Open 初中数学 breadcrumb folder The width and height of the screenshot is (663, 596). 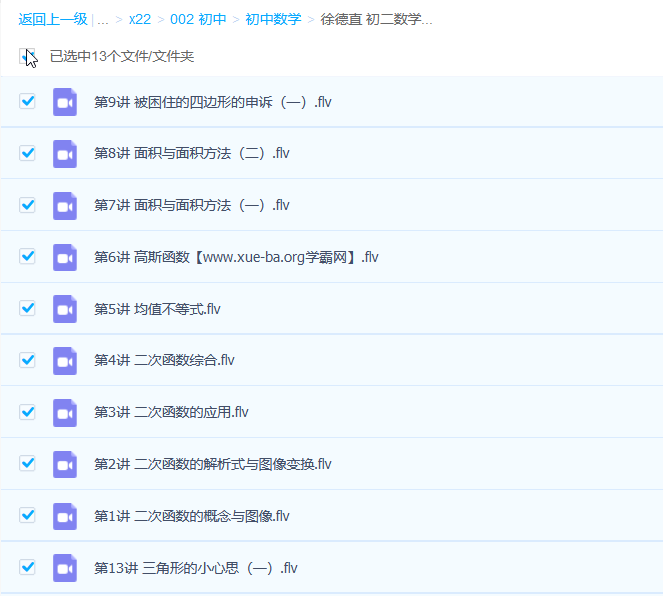pos(273,19)
